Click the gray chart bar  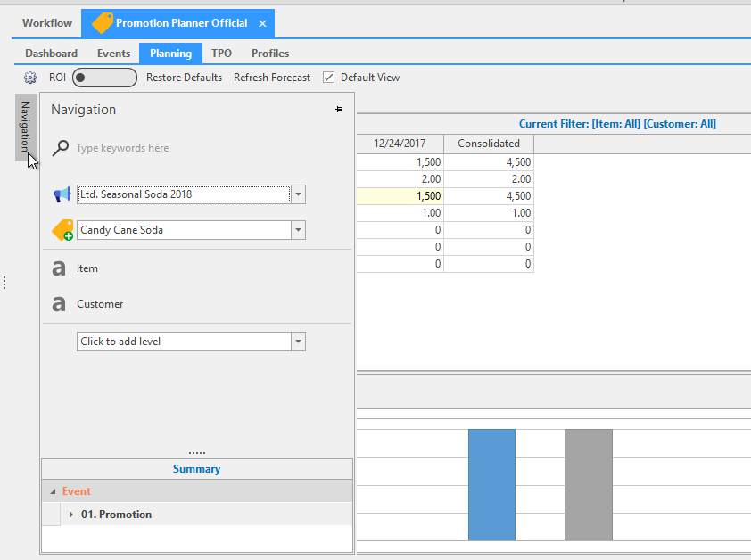(x=589, y=485)
